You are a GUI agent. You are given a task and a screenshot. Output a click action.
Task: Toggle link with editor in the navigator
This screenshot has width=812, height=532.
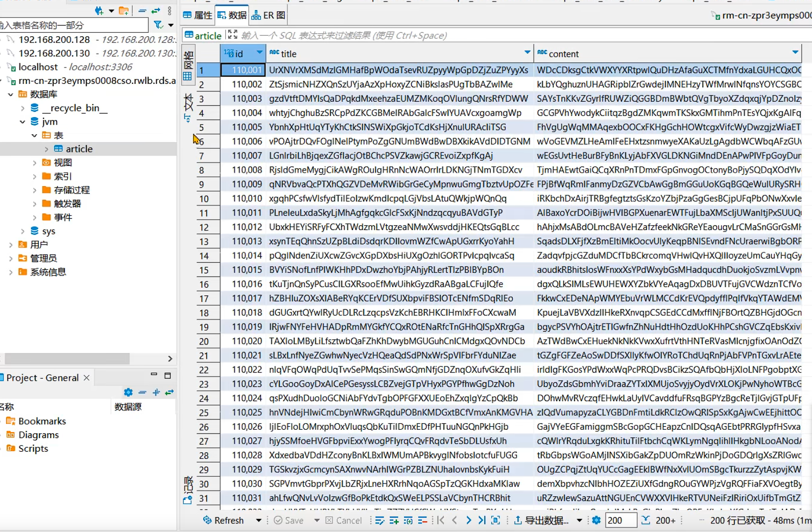tap(156, 11)
